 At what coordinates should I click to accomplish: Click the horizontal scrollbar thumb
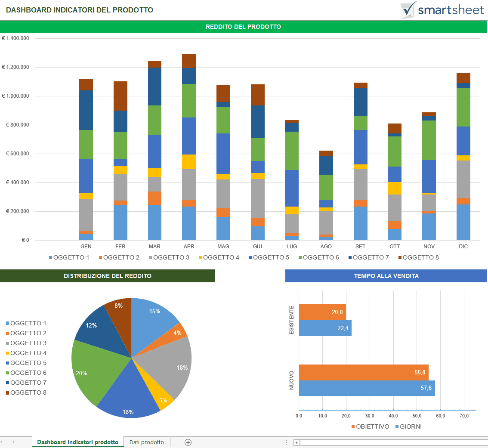[x=392, y=442]
